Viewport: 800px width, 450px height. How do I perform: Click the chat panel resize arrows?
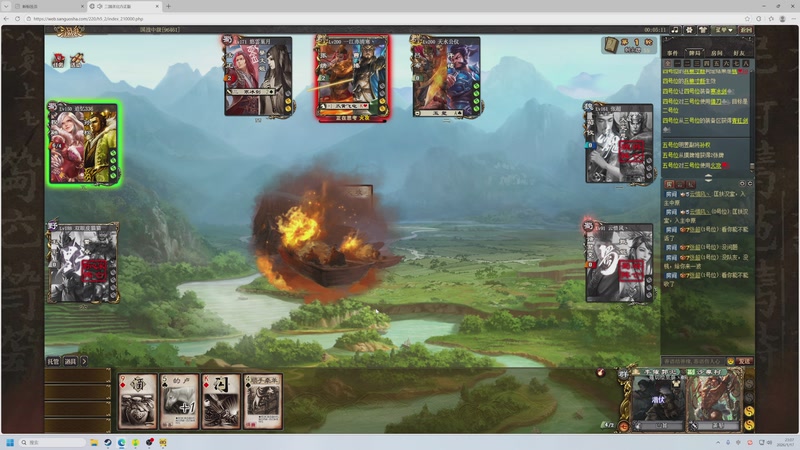click(x=708, y=178)
